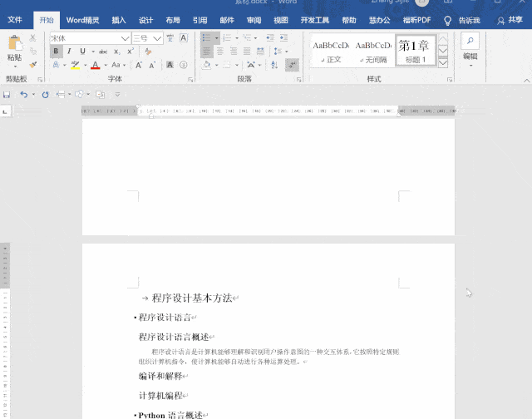
Task: Toggle Underline formatting
Action: point(82,52)
